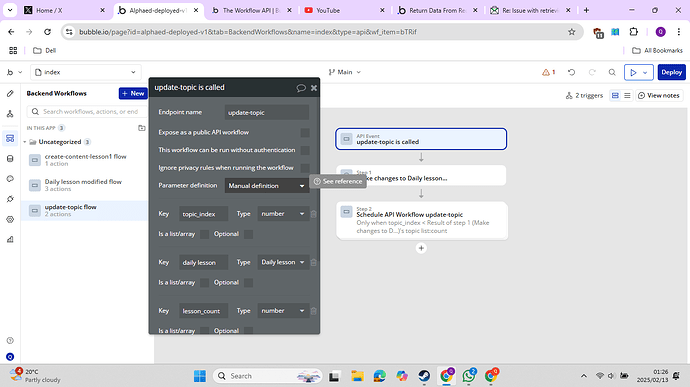690x387 pixels.
Task: Open the Data tab database icon
Action: tap(10, 158)
